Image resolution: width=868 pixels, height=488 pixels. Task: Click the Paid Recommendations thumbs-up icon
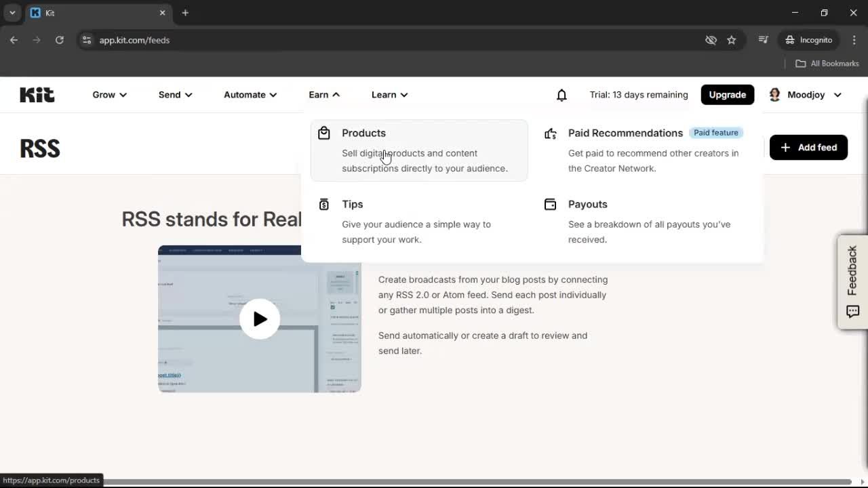point(550,134)
